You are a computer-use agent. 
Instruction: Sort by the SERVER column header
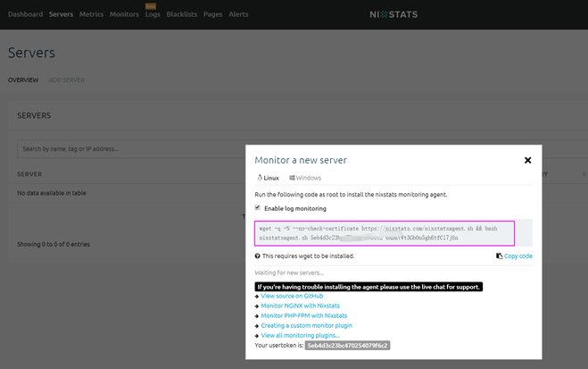point(29,174)
